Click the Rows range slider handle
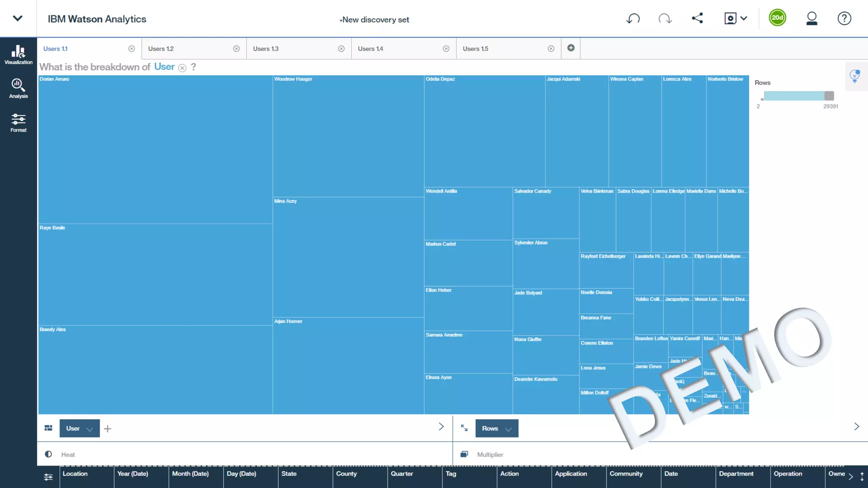This screenshot has height=488, width=868. [829, 96]
